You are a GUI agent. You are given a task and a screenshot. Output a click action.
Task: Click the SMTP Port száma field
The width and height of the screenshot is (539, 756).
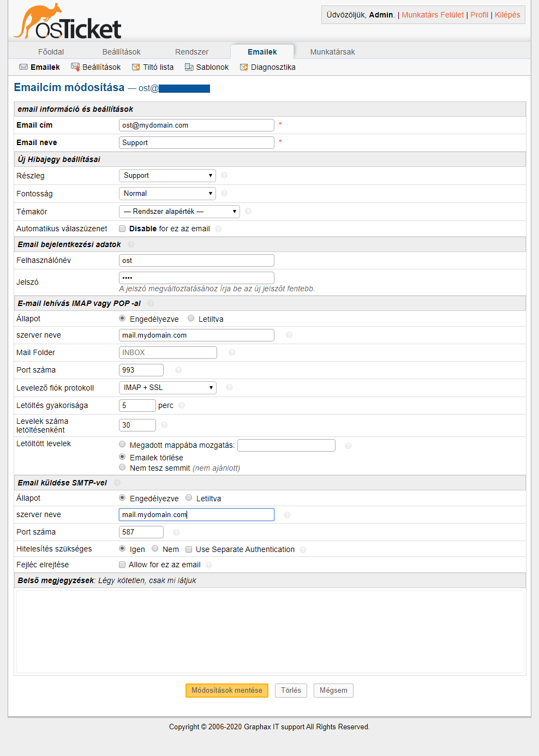click(x=141, y=532)
